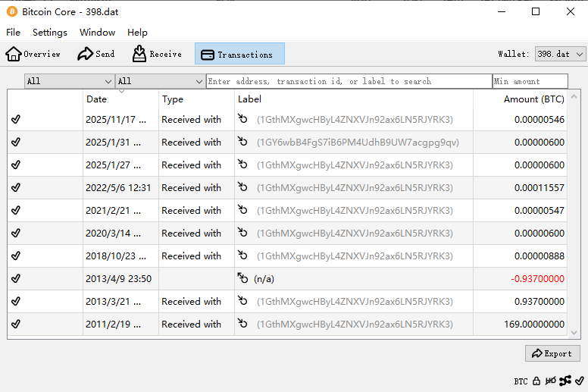Viewport: 588px width, 392px height.
Task: Sort transactions by the Amount (BTC) column header
Action: point(533,99)
